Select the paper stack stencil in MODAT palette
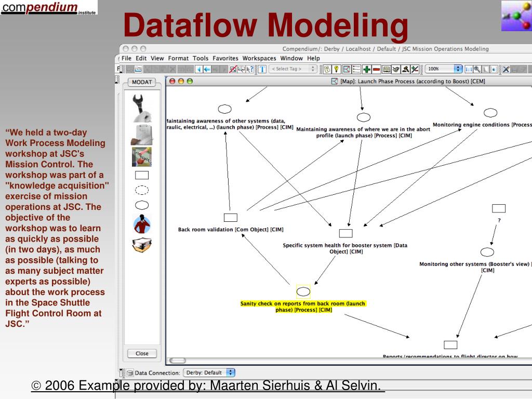This screenshot has height=399, width=532. coord(142,245)
